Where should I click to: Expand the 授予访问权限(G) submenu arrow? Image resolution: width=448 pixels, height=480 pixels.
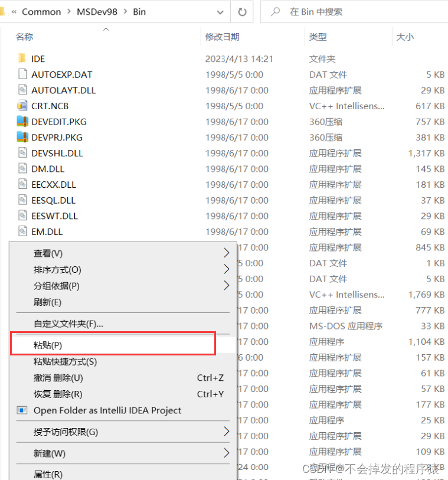point(226,432)
